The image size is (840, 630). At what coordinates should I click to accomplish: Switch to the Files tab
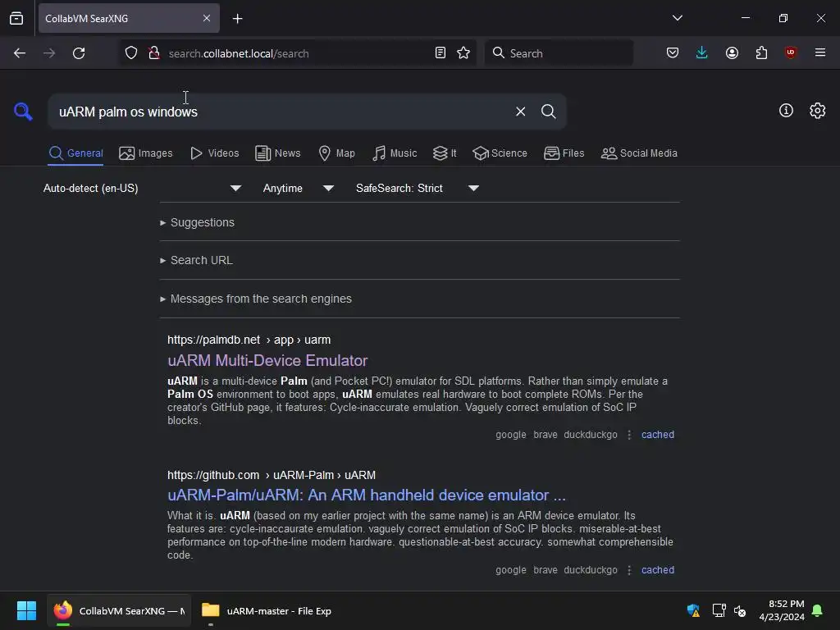(564, 153)
